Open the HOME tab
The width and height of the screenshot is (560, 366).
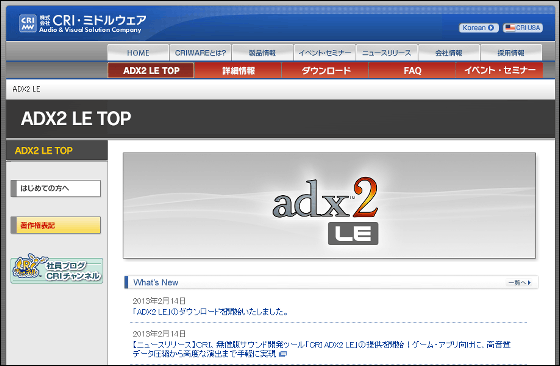tap(138, 53)
